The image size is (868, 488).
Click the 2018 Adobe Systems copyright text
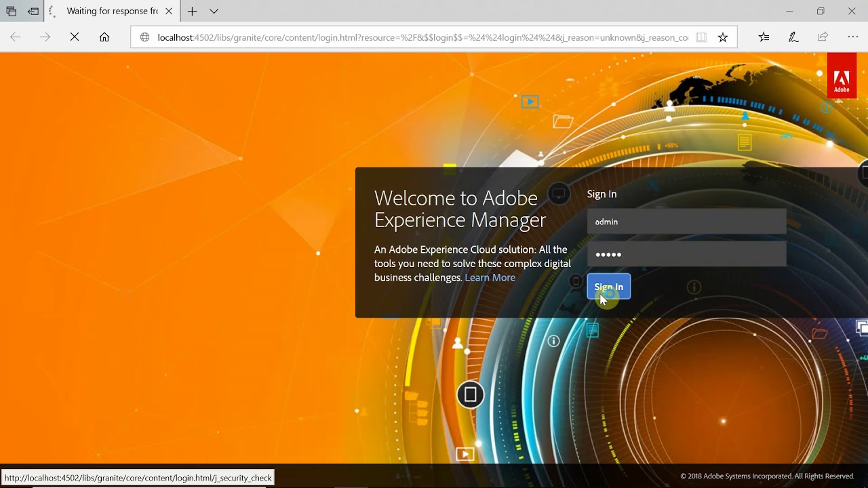767,476
